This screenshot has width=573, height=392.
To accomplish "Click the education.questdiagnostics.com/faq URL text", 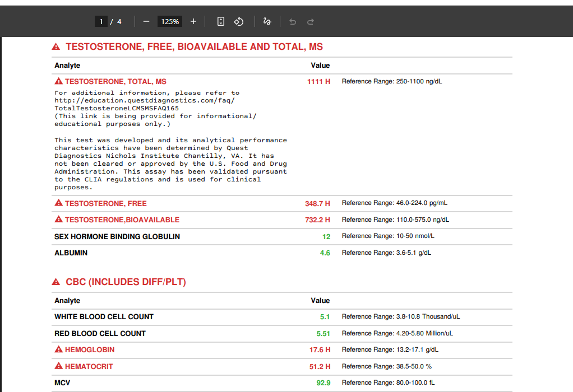I will click(144, 100).
